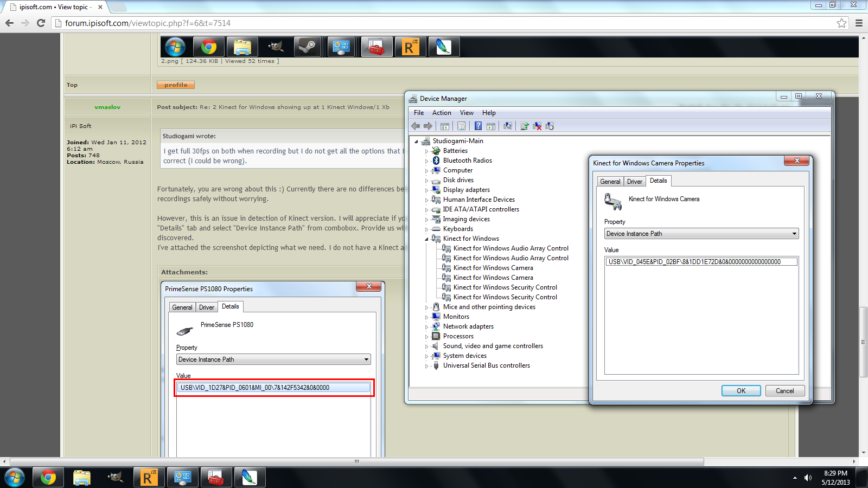
Task: Open Properties via the Device Manager toolbar icon
Action: click(x=461, y=126)
